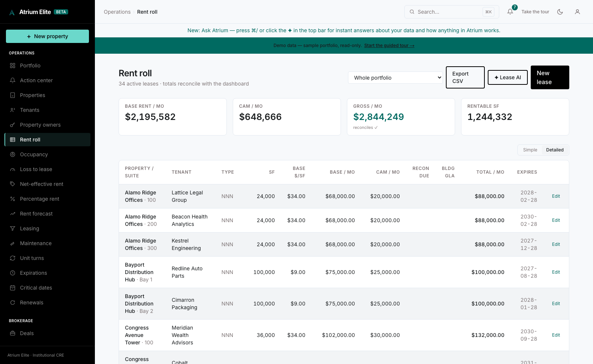Edit the Beacon Health Analytics lease
The image size is (593, 364).
pos(556,220)
